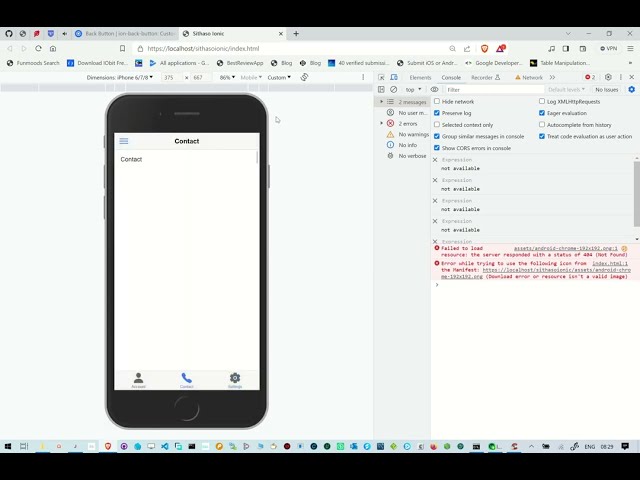Image resolution: width=640 pixels, height=480 pixels.
Task: Uncheck Treat code evaluation as user action
Action: click(x=542, y=136)
